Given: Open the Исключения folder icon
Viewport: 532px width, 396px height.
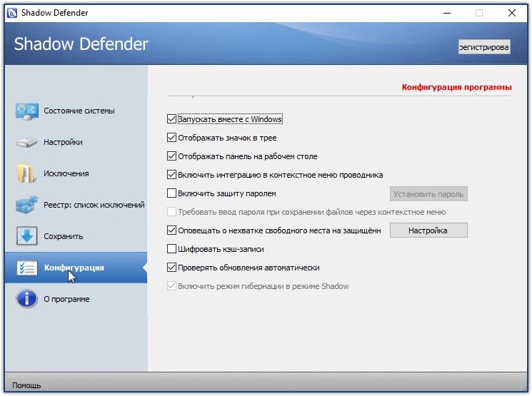Looking at the screenshot, I should tap(26, 173).
